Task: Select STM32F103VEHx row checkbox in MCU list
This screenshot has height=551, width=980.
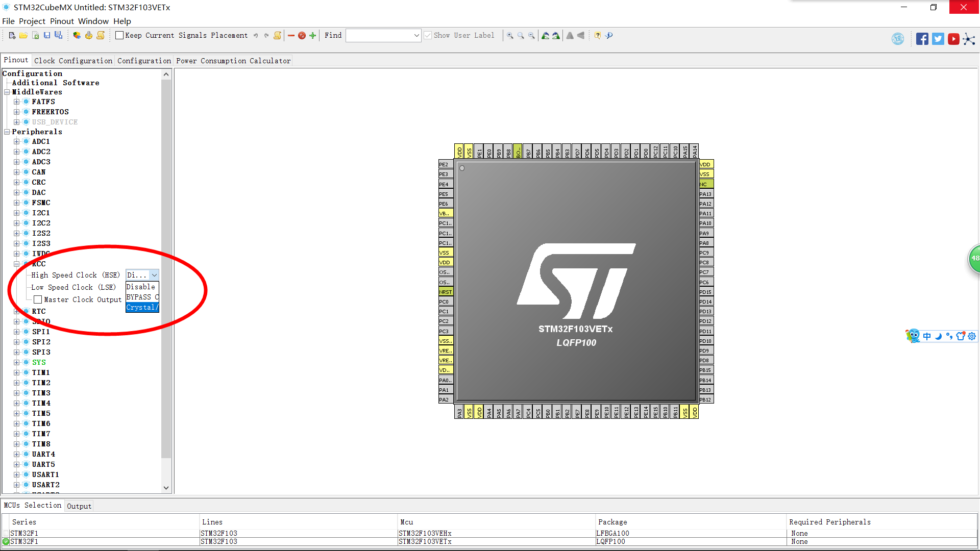Action: 6,534
